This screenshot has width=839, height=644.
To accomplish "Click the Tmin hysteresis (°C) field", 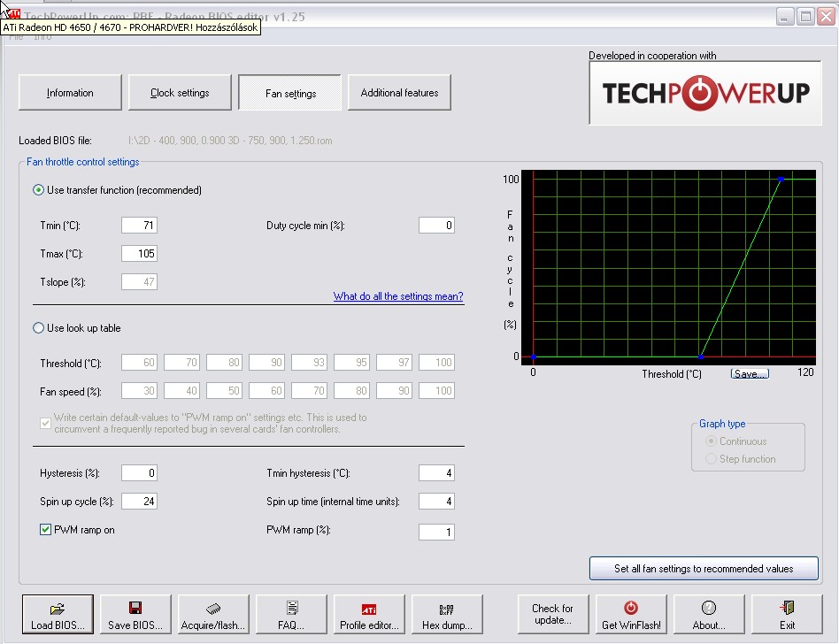I will (436, 473).
